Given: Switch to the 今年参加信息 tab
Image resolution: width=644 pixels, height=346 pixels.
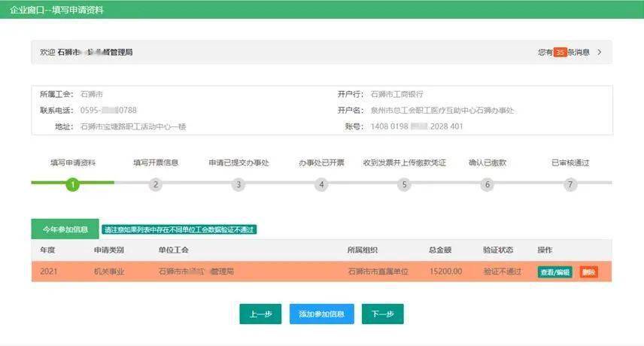Looking at the screenshot, I should point(65,229).
